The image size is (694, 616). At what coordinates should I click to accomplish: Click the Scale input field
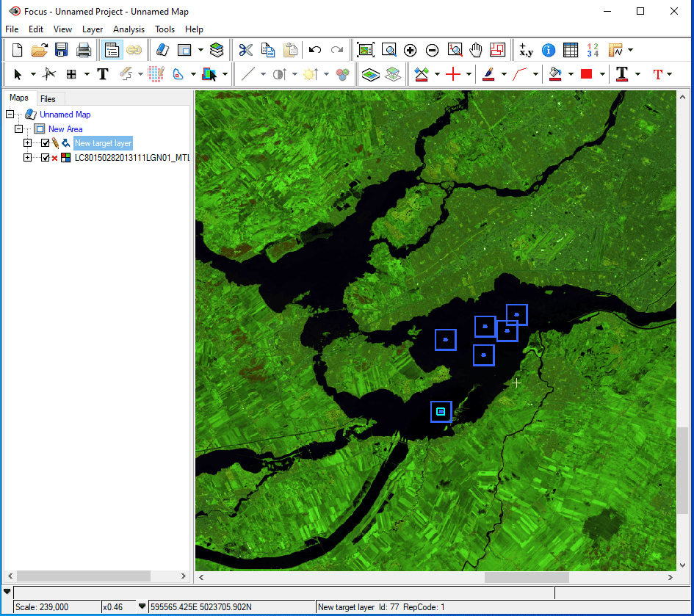click(57, 606)
